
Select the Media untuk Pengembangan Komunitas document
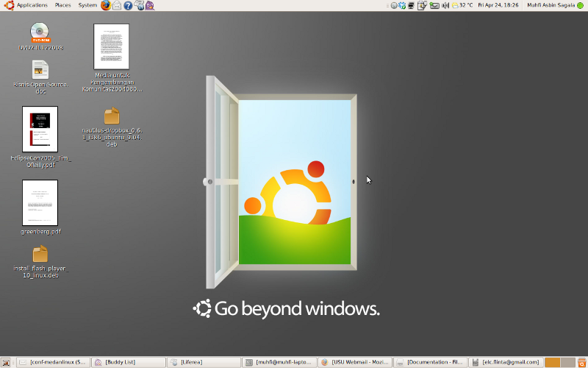(x=112, y=46)
